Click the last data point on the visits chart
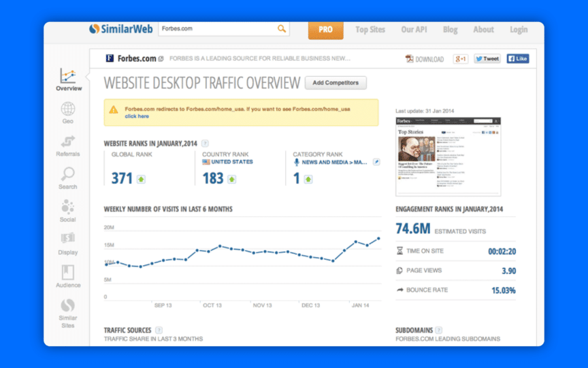The height and width of the screenshot is (368, 588). click(378, 239)
